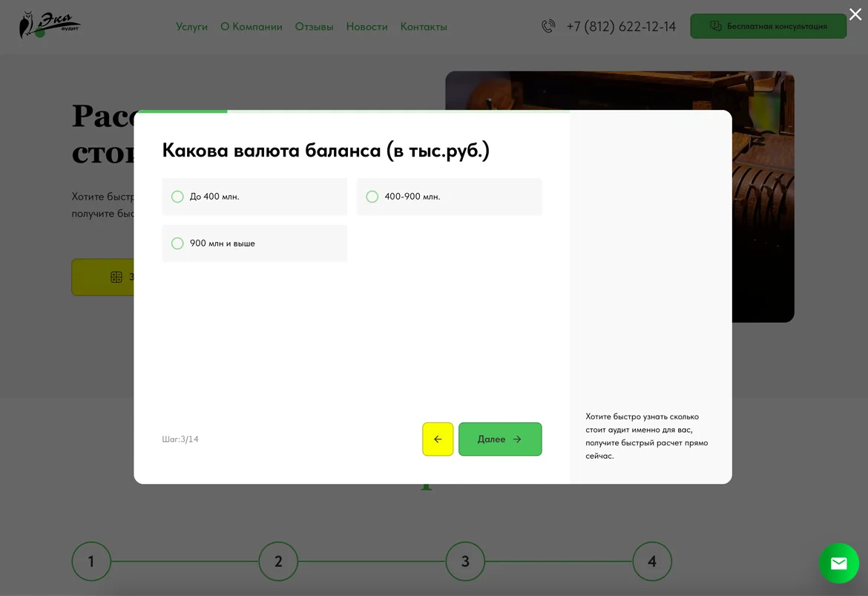Viewport: 868px width, 596px height.
Task: Call via the +7 (812) 622-12-14 link
Action: click(620, 26)
